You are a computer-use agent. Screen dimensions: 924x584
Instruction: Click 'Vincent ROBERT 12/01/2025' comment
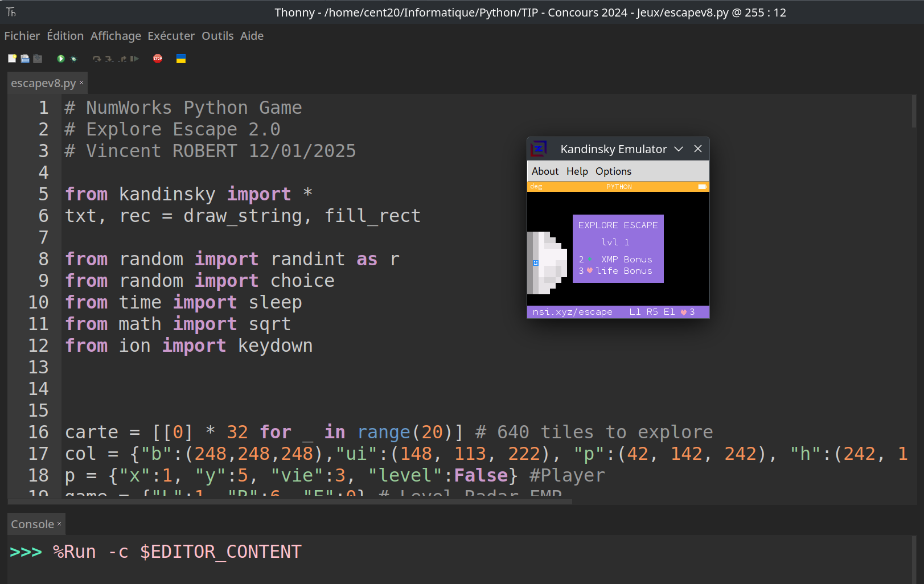[x=221, y=151]
